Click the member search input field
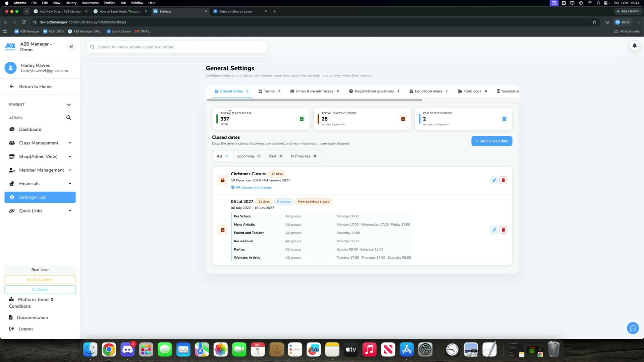This screenshot has height=362, width=644. pos(177,47)
